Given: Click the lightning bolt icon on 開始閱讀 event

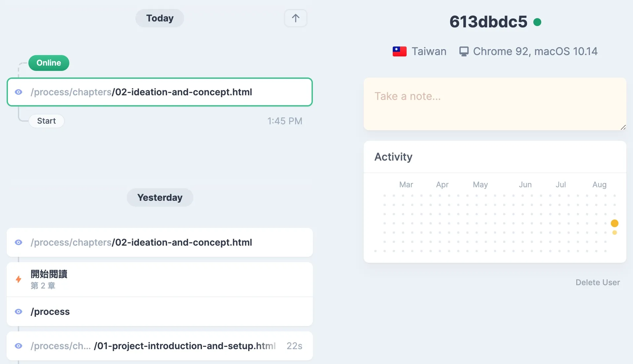Looking at the screenshot, I should point(18,279).
